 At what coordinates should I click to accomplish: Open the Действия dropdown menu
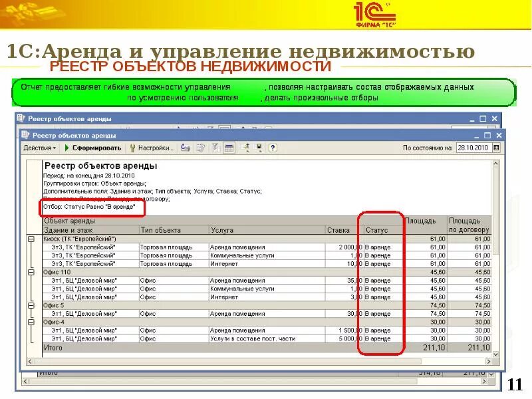click(x=39, y=148)
